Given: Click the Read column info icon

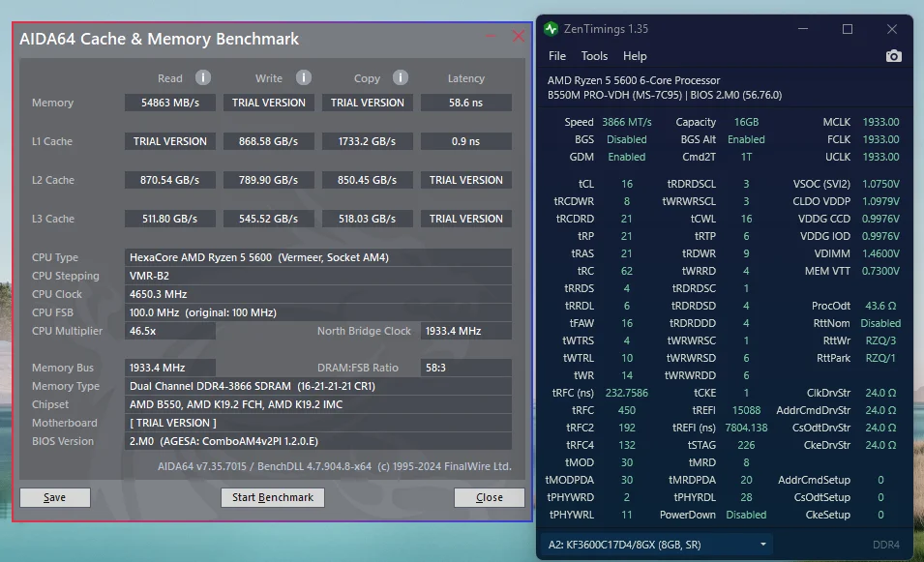Looking at the screenshot, I should (203, 78).
